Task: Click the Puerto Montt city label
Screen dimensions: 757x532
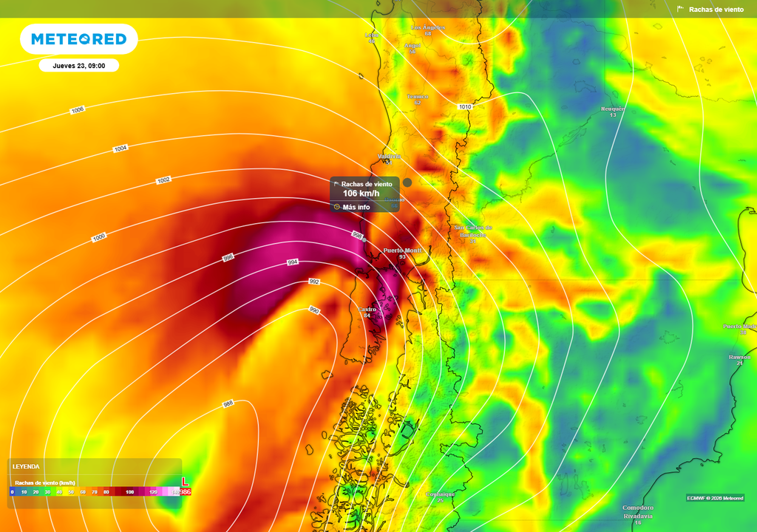Action: (x=403, y=250)
